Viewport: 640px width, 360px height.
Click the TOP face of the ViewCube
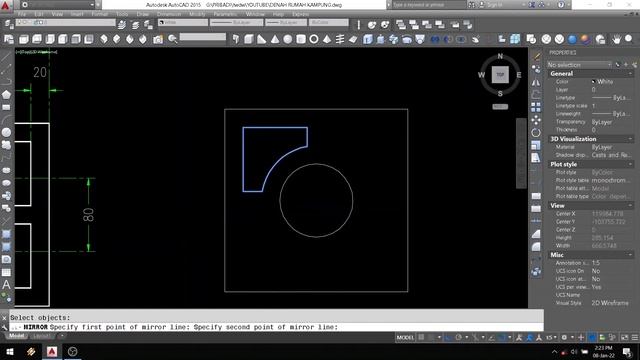pyautogui.click(x=500, y=75)
